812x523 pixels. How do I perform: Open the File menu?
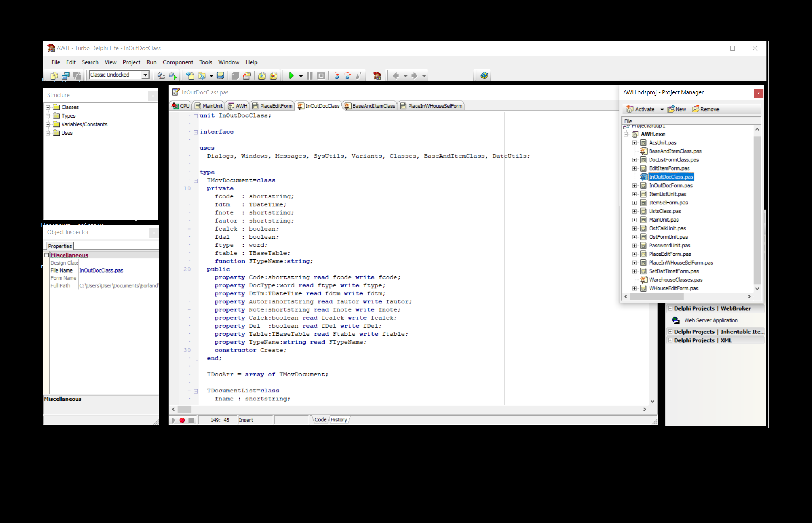click(x=56, y=62)
